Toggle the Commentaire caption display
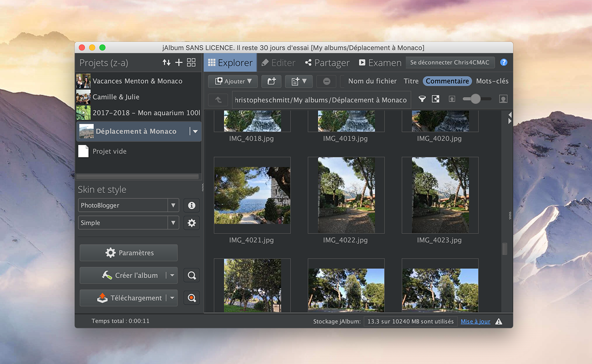 coord(447,81)
